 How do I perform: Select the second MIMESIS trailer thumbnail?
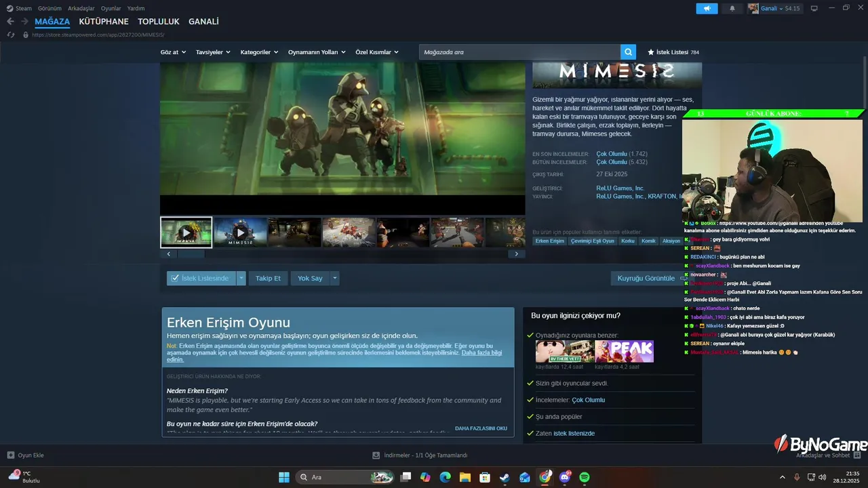(x=240, y=232)
